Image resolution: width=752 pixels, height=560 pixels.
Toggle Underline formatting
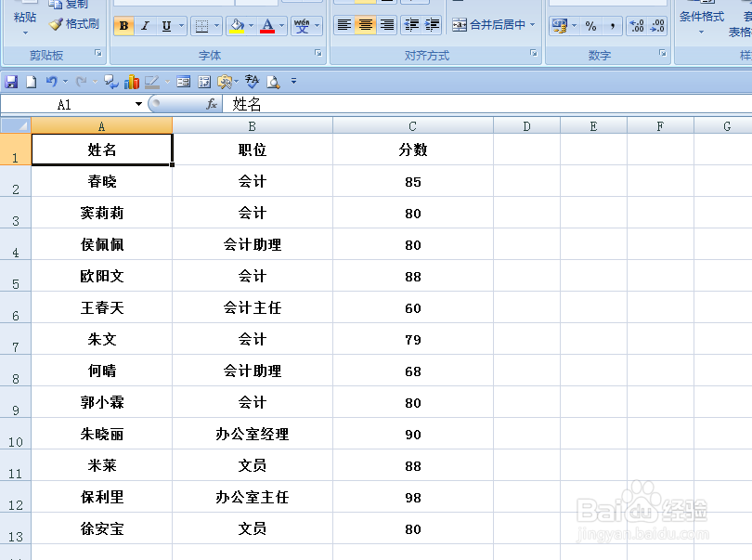tap(165, 25)
